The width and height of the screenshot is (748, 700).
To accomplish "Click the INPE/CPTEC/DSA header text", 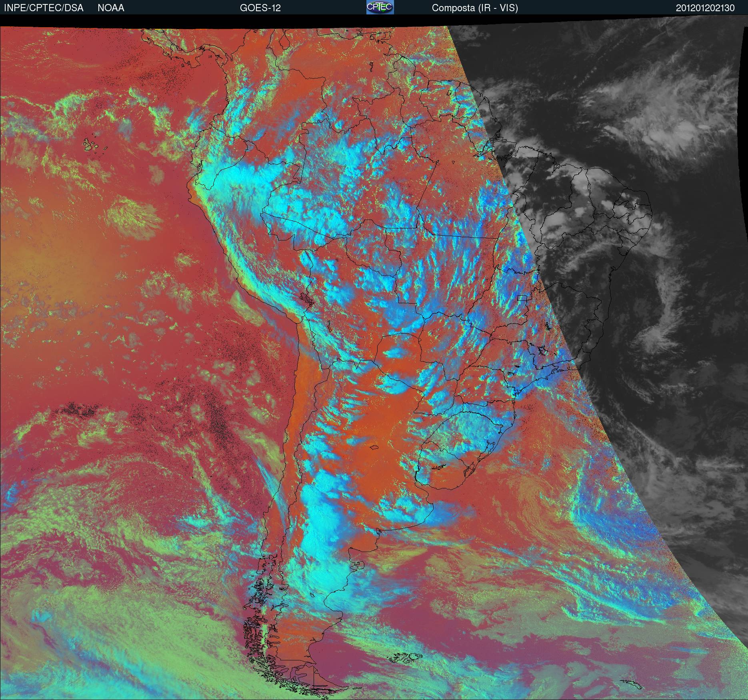I will 44,8.
